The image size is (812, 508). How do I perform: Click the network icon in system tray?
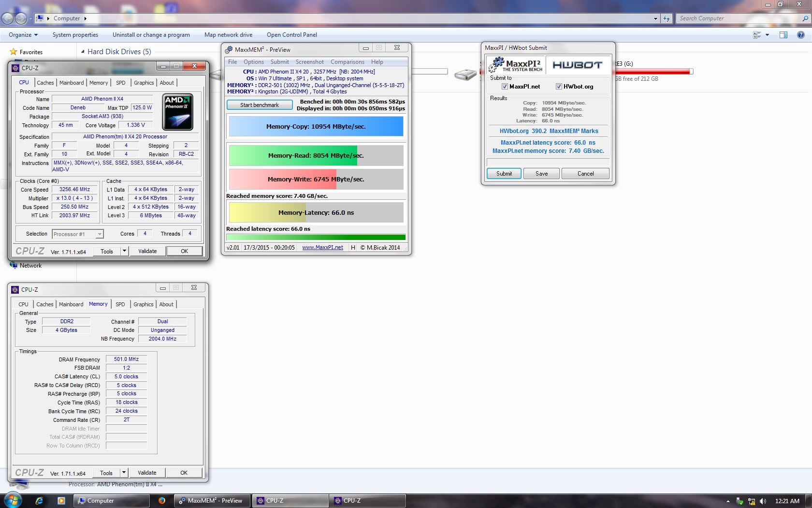coord(752,501)
